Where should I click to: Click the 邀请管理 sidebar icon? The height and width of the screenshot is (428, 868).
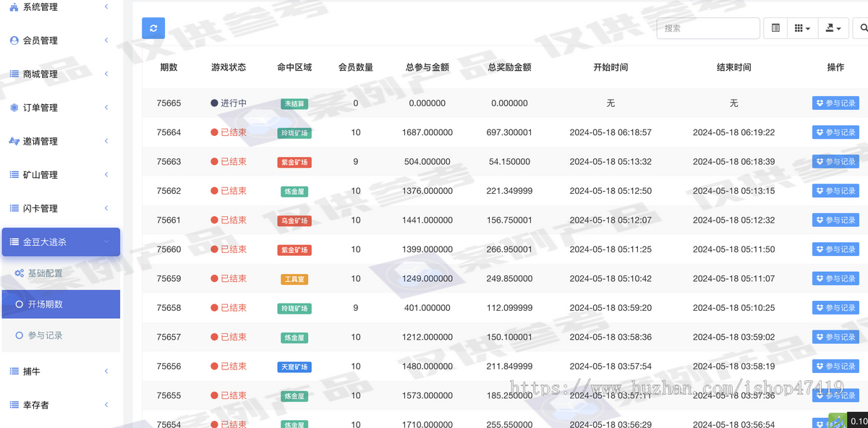pos(15,141)
